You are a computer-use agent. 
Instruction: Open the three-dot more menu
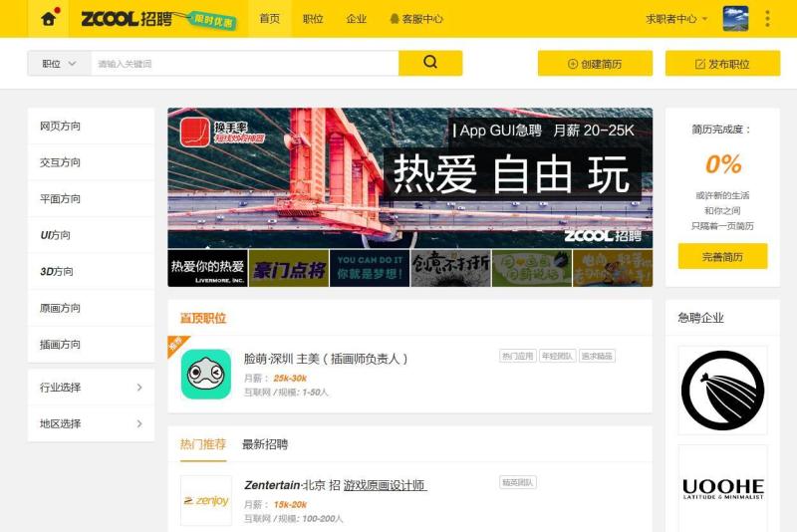click(767, 19)
